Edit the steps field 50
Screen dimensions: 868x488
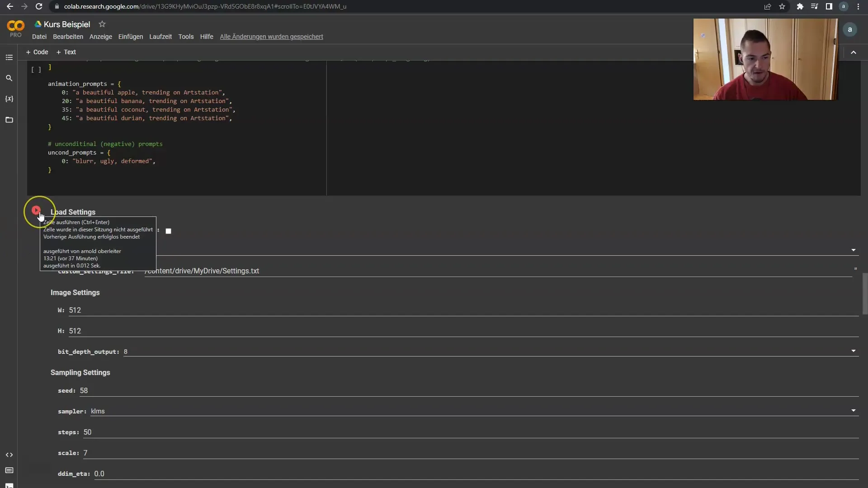coord(471,432)
